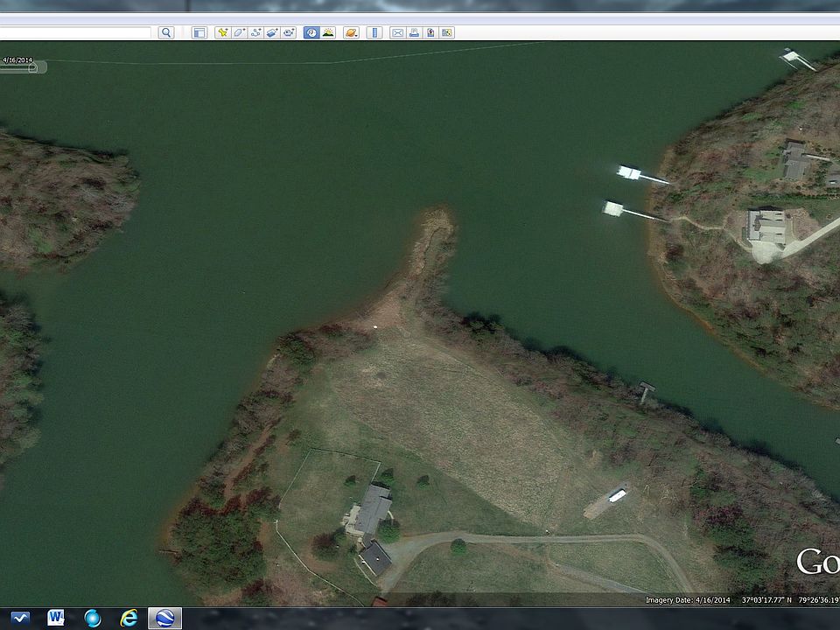Show the ruler tool
Image resolution: width=840 pixels, height=630 pixels.
tap(374, 32)
